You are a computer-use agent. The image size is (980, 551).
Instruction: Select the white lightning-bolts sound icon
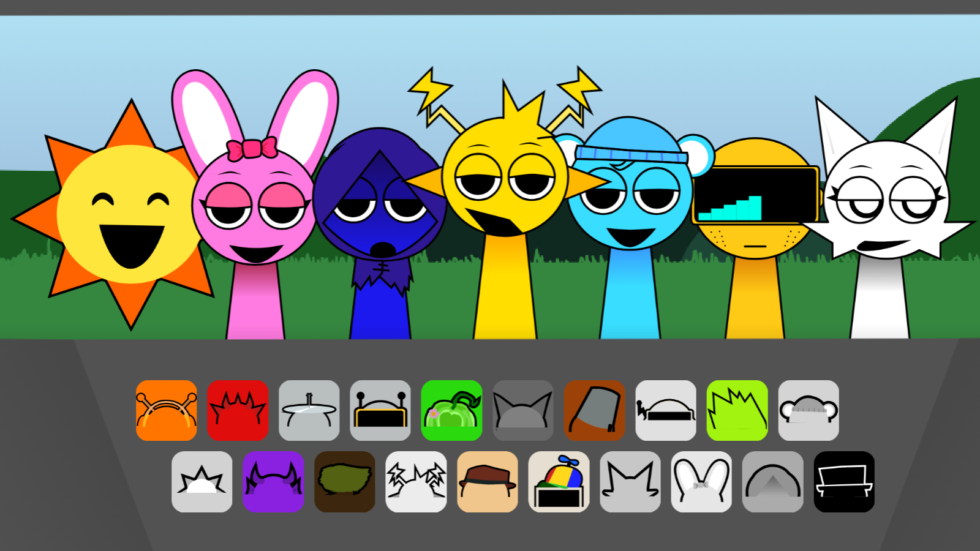(416, 481)
